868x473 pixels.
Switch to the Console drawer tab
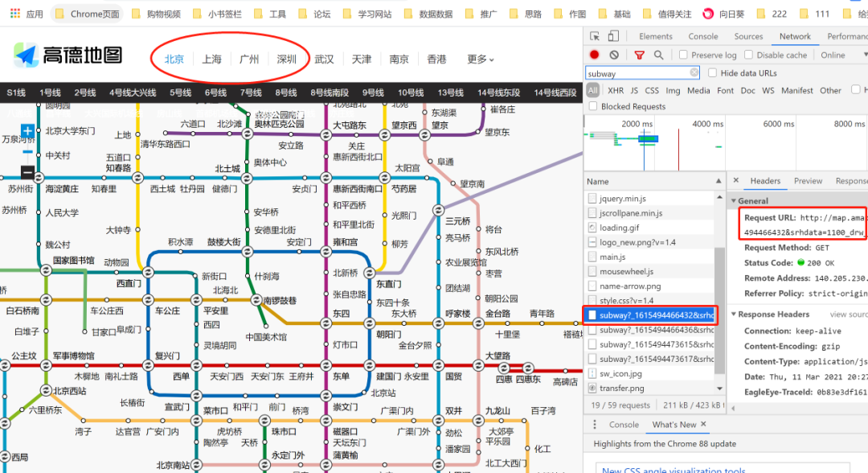pyautogui.click(x=624, y=424)
